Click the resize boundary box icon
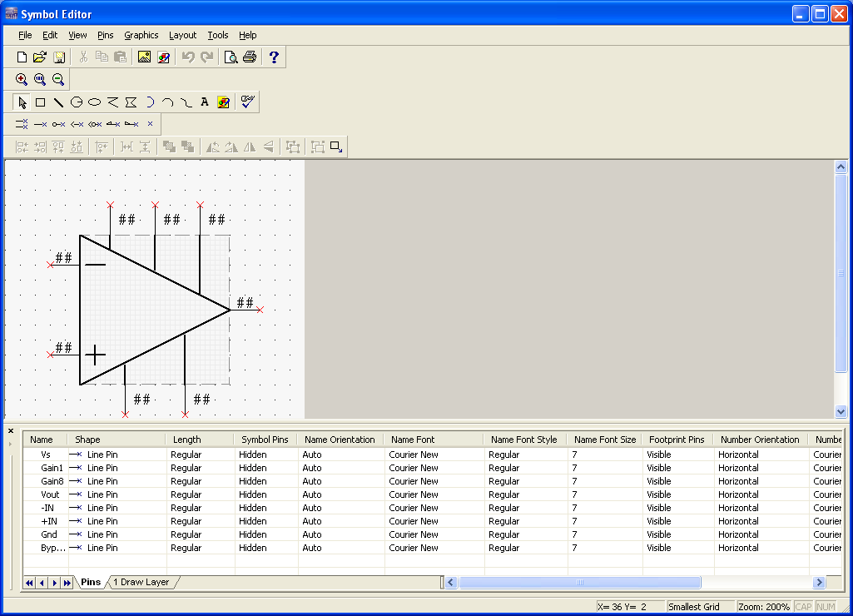Image resolution: width=853 pixels, height=616 pixels. click(x=336, y=147)
